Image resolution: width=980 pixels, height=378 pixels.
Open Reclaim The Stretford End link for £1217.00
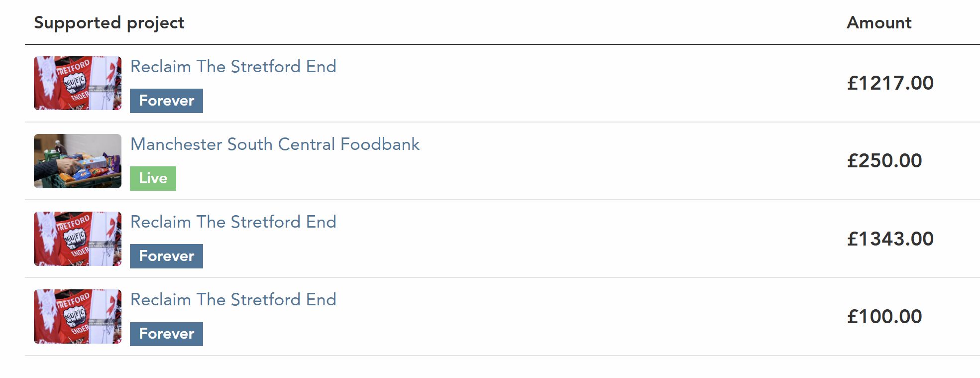click(x=233, y=67)
